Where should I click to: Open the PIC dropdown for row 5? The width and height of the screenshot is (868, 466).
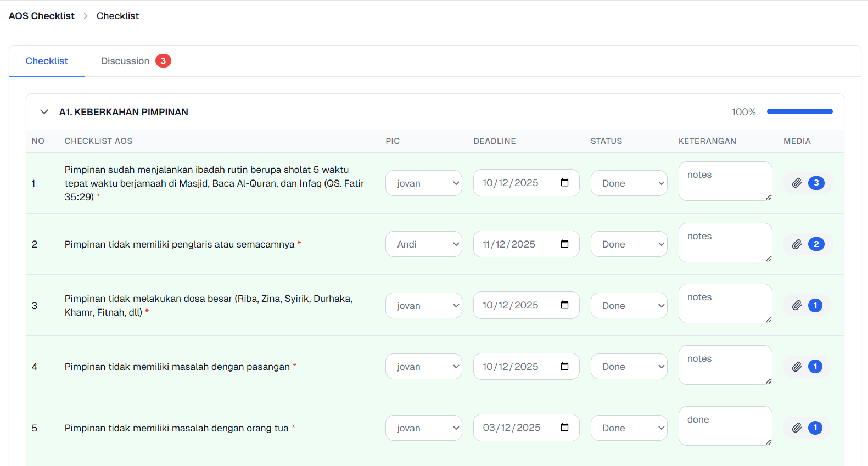[423, 428]
